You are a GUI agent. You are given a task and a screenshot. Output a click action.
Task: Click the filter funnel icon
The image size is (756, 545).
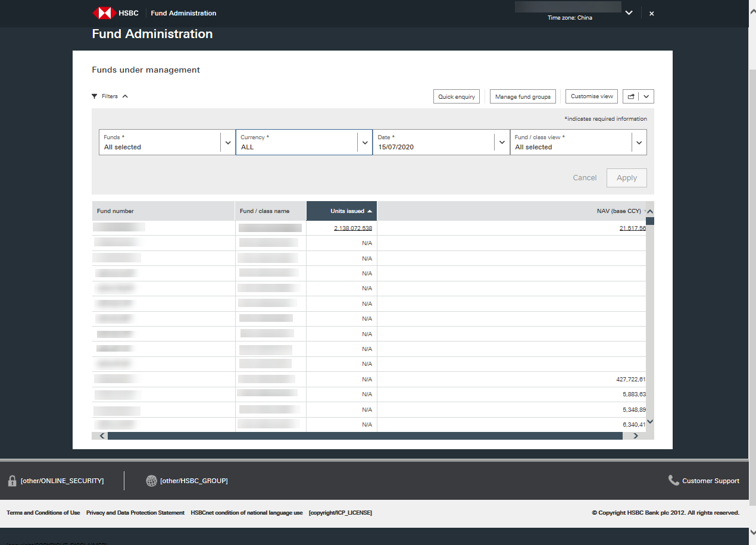point(95,96)
